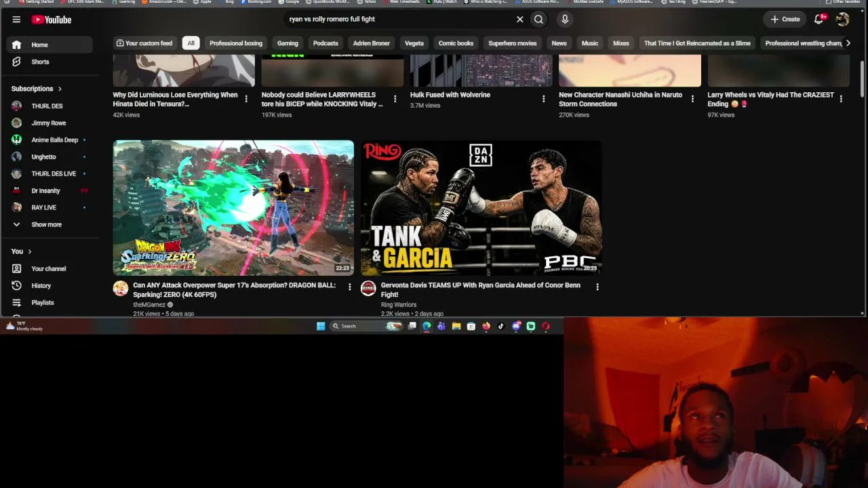This screenshot has height=488, width=868.
Task: Open options for LARRYWHEELS bicep video
Action: point(395,99)
